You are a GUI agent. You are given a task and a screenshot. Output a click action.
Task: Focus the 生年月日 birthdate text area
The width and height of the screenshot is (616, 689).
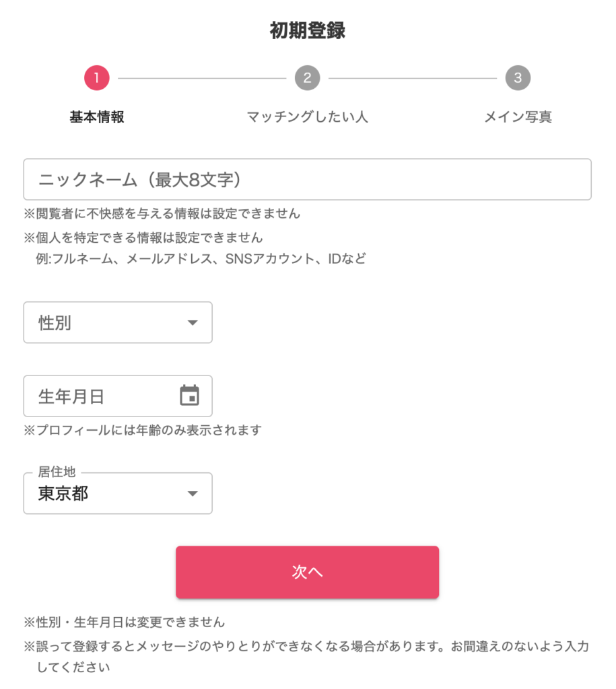pyautogui.click(x=81, y=396)
